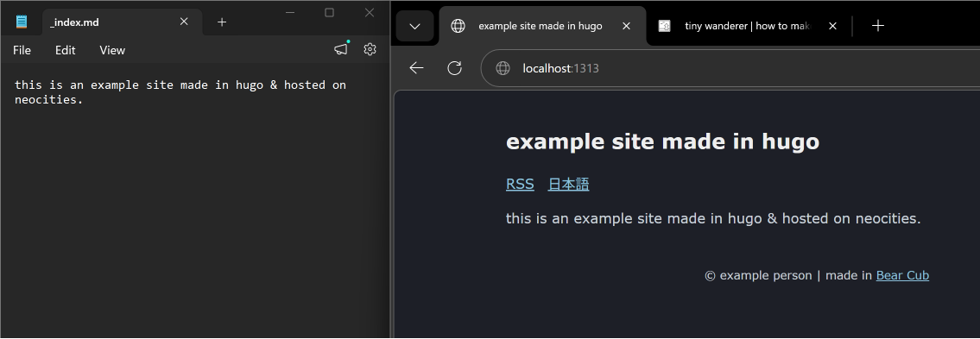
Task: Close the _index.md tab
Action: [184, 22]
